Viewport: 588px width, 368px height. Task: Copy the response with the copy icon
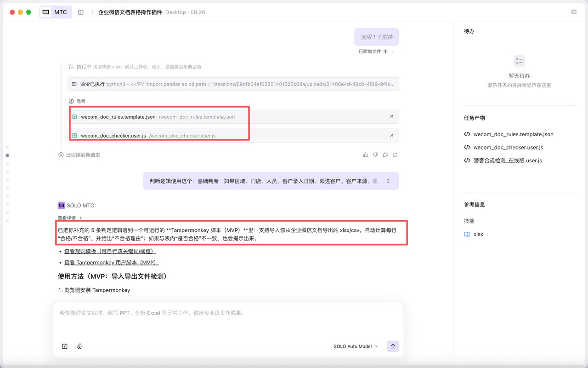point(385,155)
